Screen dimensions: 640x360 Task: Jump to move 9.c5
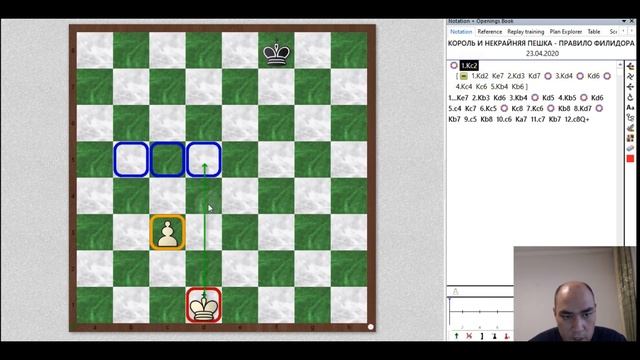(x=471, y=119)
